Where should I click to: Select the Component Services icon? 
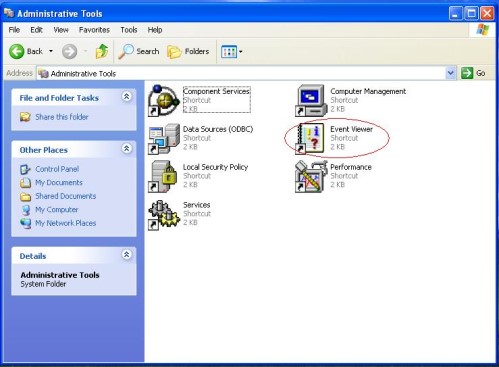pyautogui.click(x=163, y=100)
